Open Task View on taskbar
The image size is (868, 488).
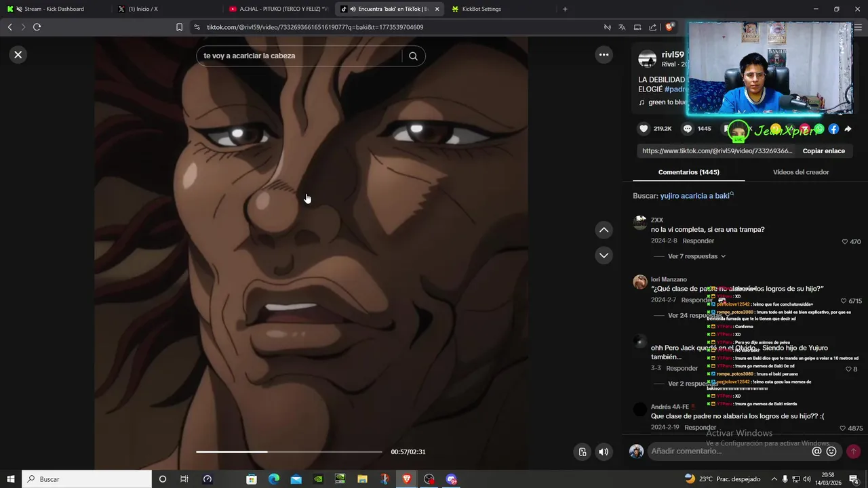coord(184,479)
